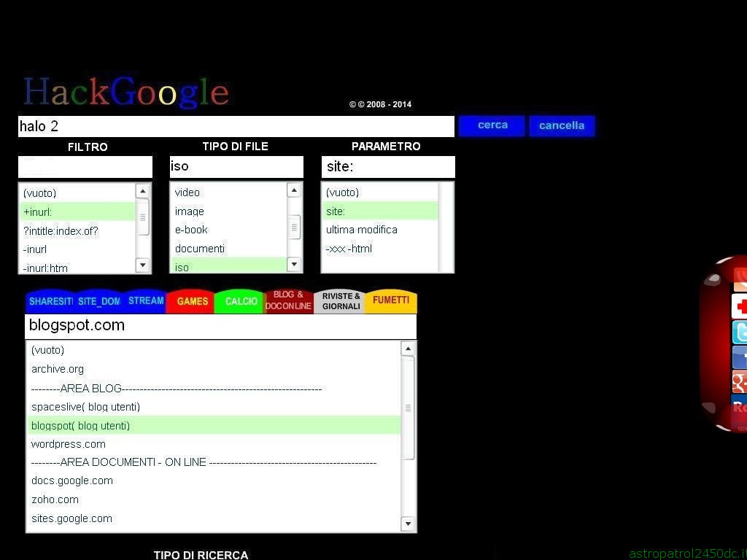747x560 pixels.
Task: Choose wordpress.com in the site list
Action: pos(214,444)
